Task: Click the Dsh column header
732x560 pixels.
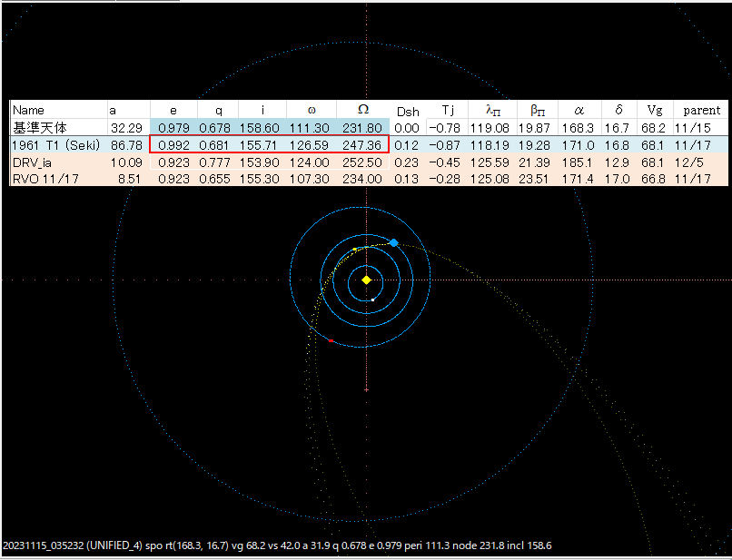Action: [x=408, y=111]
